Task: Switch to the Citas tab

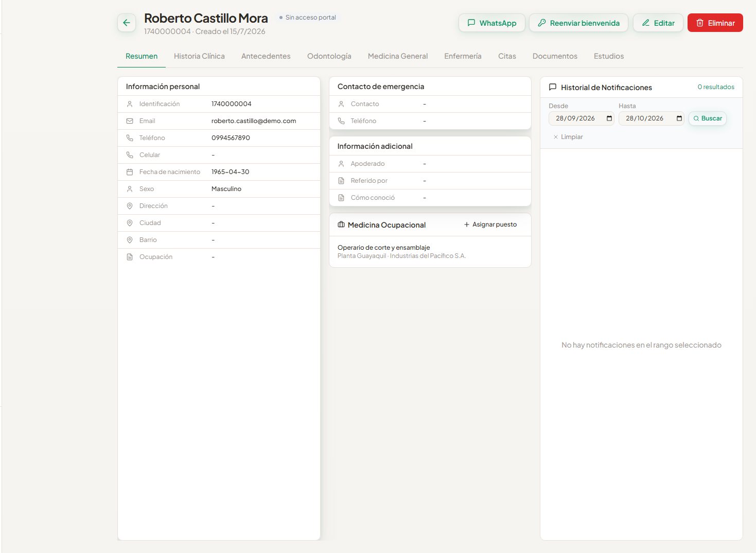Action: (x=507, y=56)
